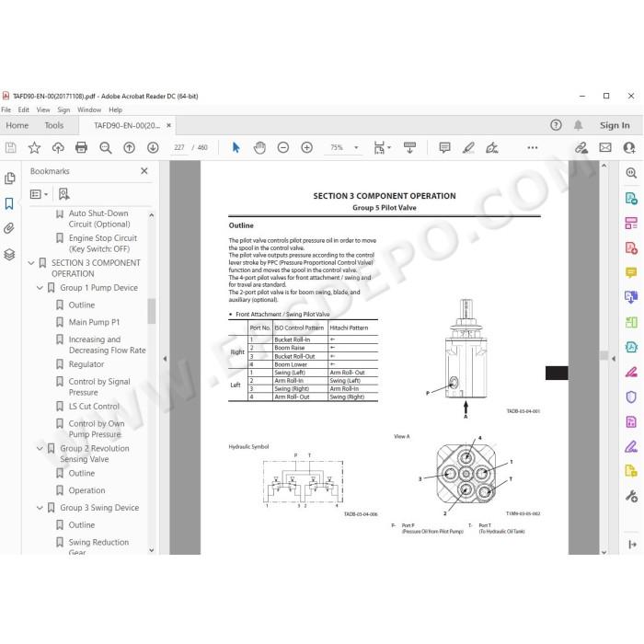Viewport: 644px width, 644px height.
Task: Open Control by Own Pump Pressure bookmark
Action: [x=97, y=429]
